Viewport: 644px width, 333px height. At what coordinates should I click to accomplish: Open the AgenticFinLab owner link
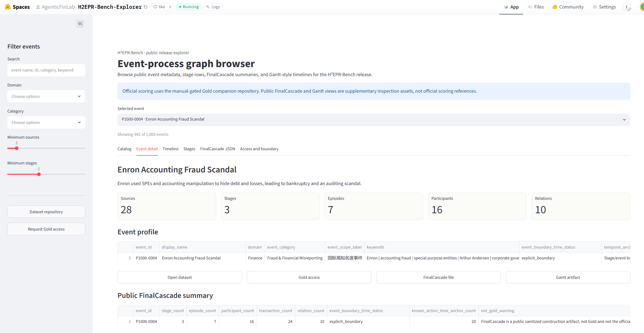point(58,7)
